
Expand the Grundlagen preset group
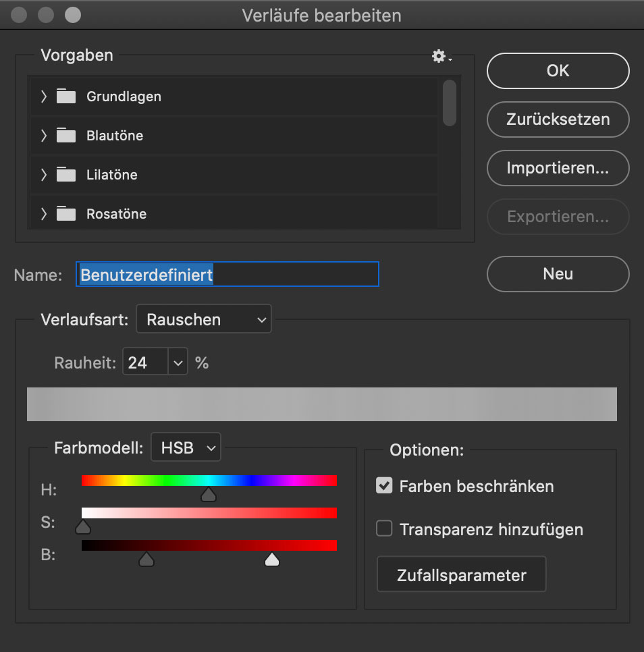pyautogui.click(x=44, y=97)
